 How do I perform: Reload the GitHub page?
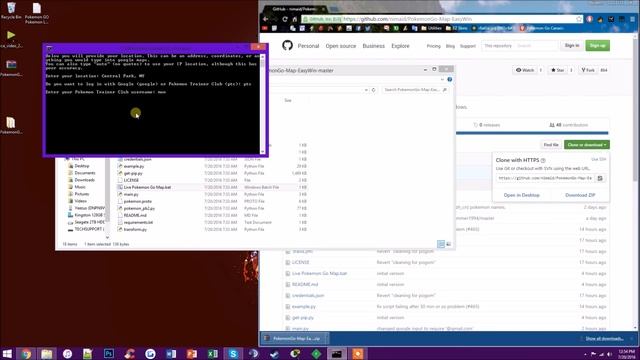(x=285, y=19)
